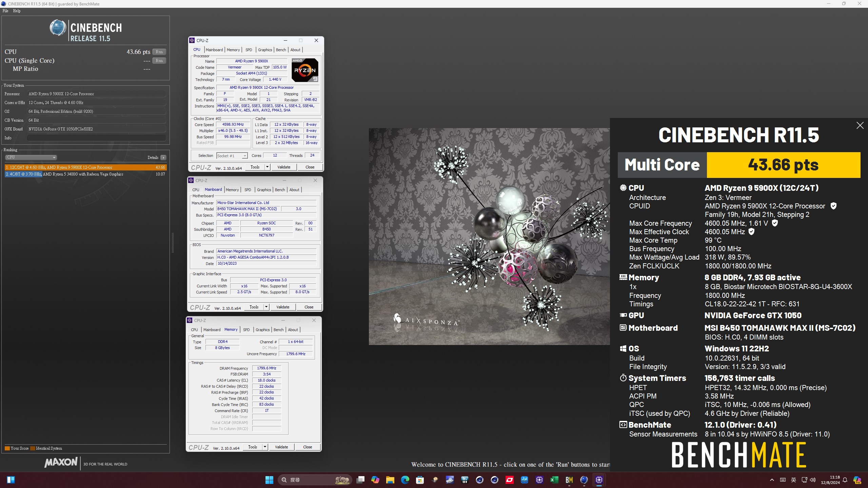Open the Ranking CPU dropdown
868x488 pixels.
click(x=31, y=157)
